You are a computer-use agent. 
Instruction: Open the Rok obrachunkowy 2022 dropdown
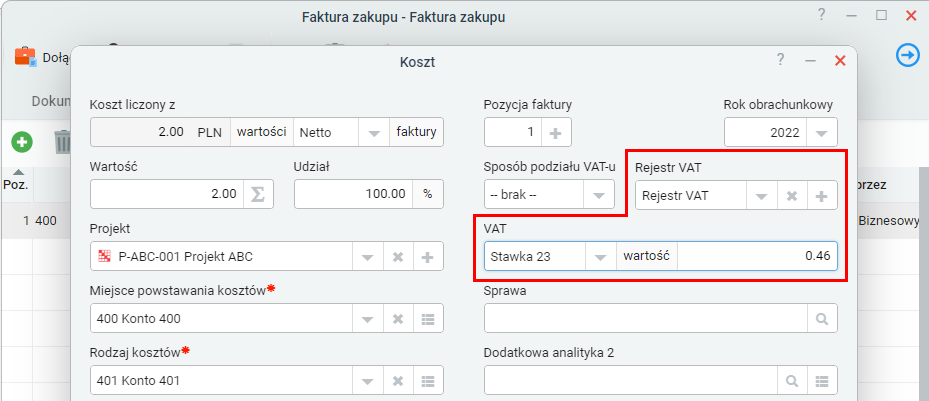821,132
